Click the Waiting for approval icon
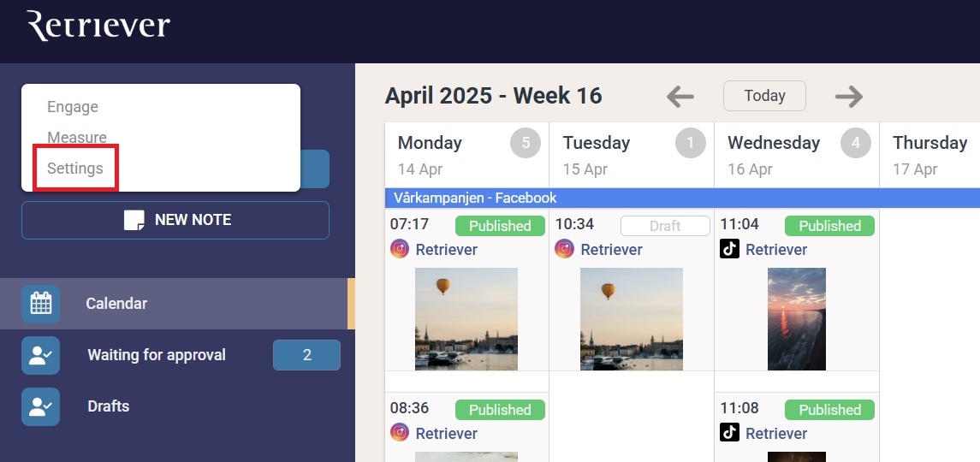Screen dimensions: 980x462 tap(41, 355)
